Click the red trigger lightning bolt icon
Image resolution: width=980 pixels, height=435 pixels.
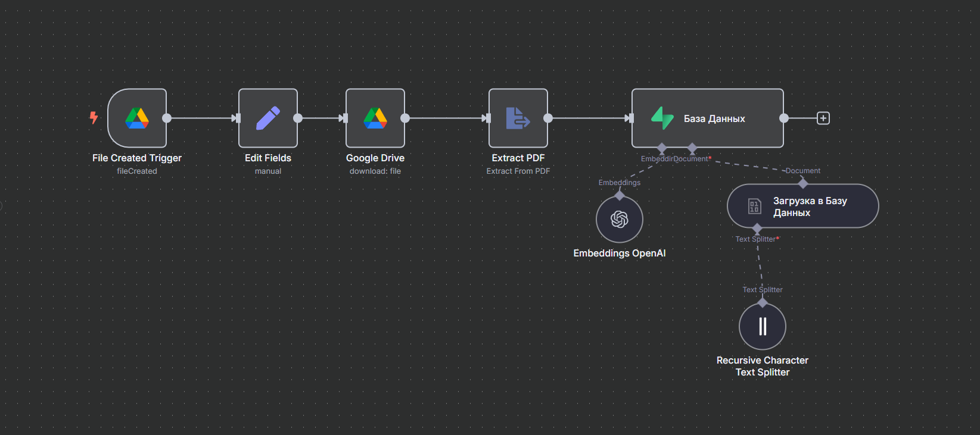(x=94, y=117)
